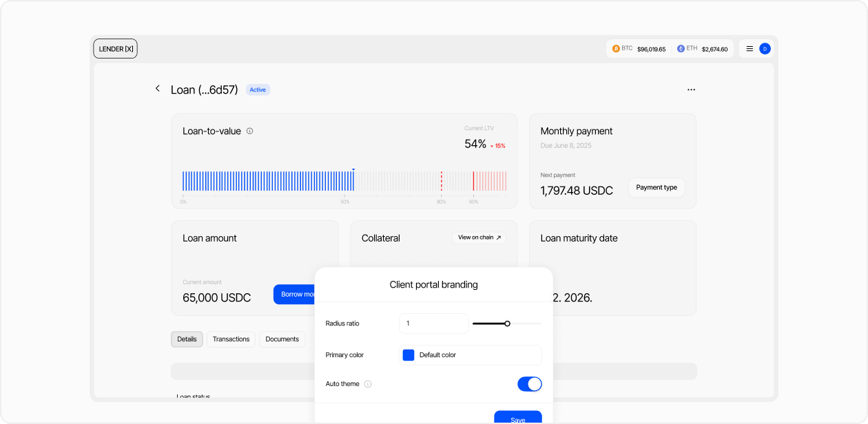Switch to the Details tab

tap(187, 339)
